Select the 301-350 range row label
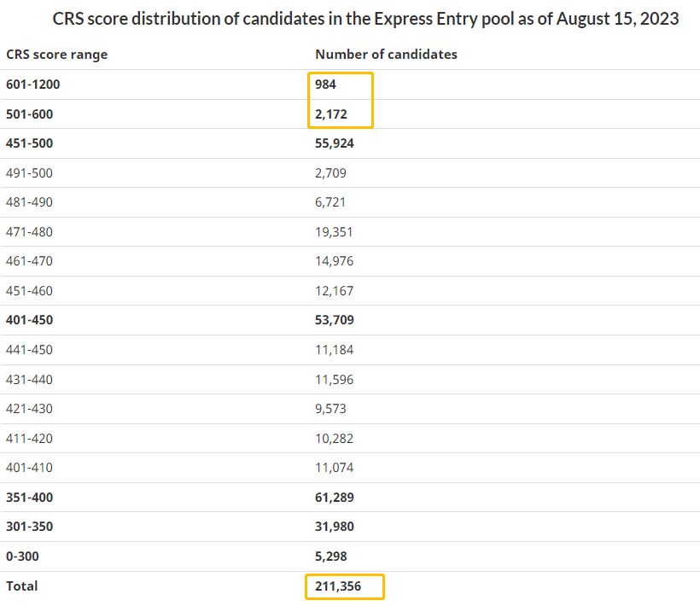Viewport: 700px width, 606px height. coord(29,527)
